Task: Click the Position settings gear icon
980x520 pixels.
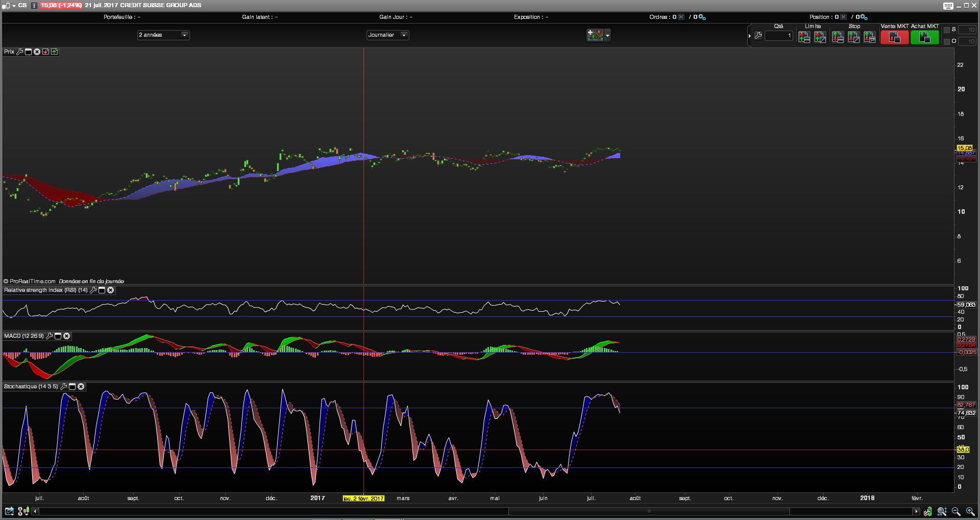Action: (x=864, y=17)
